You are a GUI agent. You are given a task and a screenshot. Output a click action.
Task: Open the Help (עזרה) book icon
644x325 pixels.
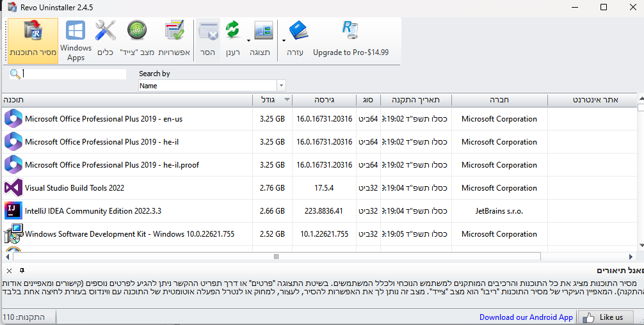[x=298, y=31]
